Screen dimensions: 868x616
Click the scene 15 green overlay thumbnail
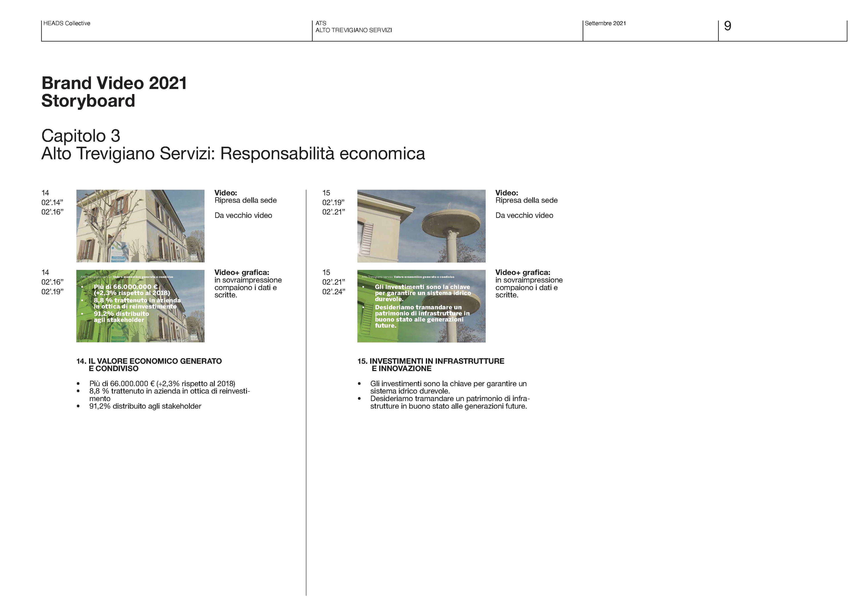[421, 306]
